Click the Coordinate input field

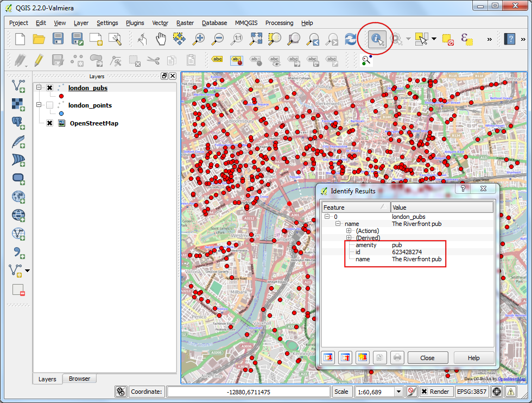tap(249, 392)
